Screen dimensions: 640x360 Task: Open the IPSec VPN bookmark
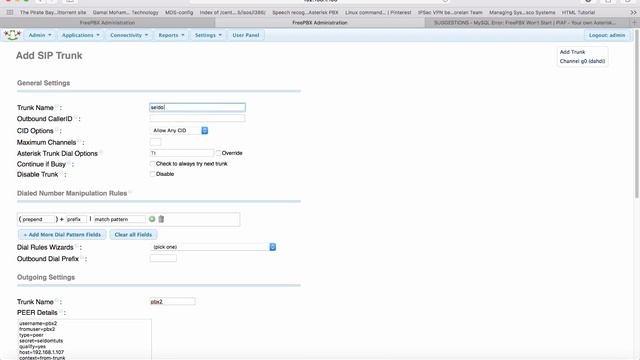[x=450, y=13]
